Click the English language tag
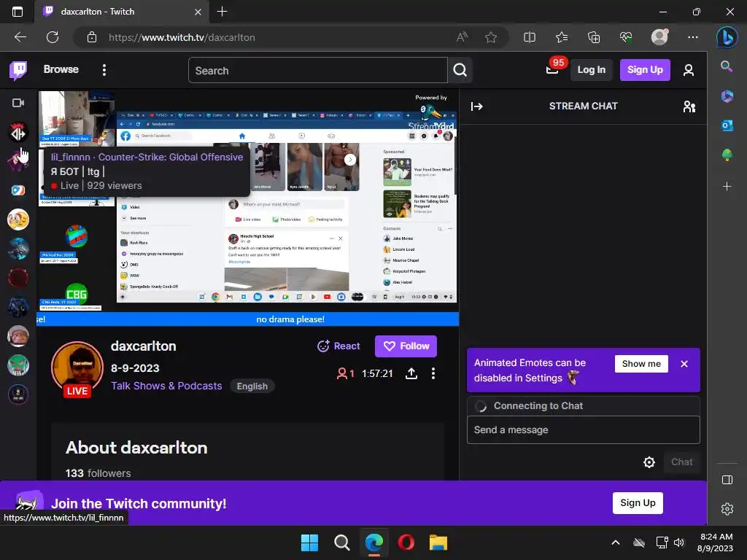The height and width of the screenshot is (560, 747). click(x=252, y=386)
